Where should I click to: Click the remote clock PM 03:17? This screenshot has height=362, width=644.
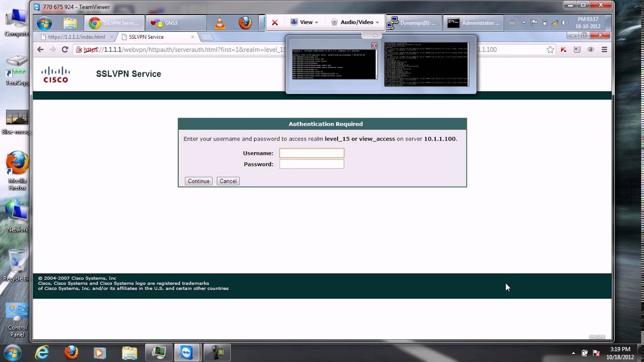tap(588, 23)
